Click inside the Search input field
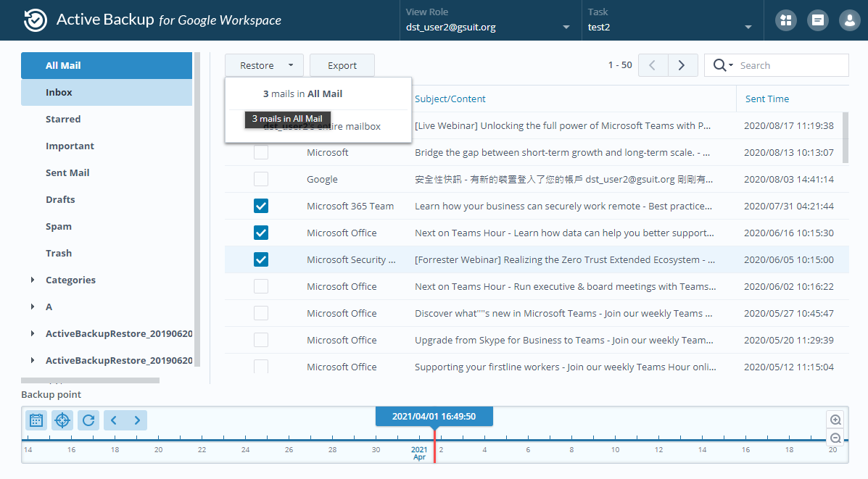Viewport: 868px width, 479px height. (790, 64)
